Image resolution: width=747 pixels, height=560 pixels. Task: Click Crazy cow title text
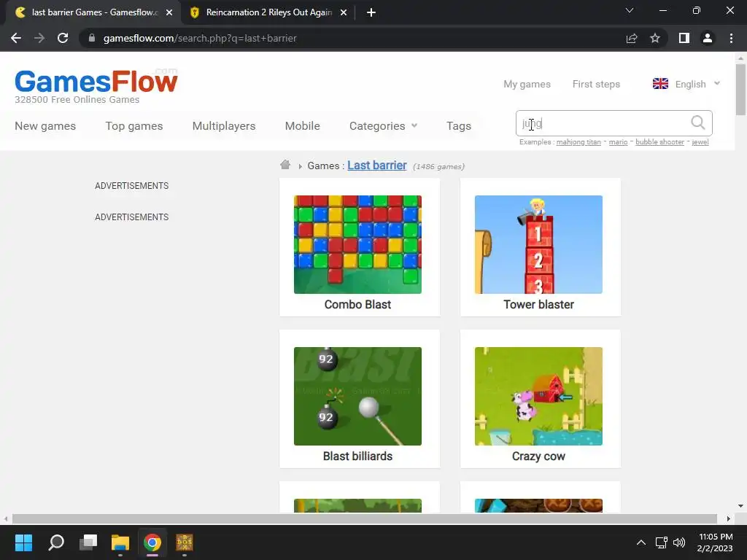[538, 456]
